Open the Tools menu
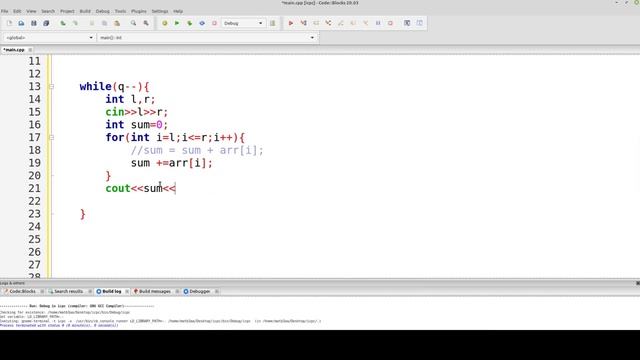Viewport: 640px width, 360px height. 120,11
